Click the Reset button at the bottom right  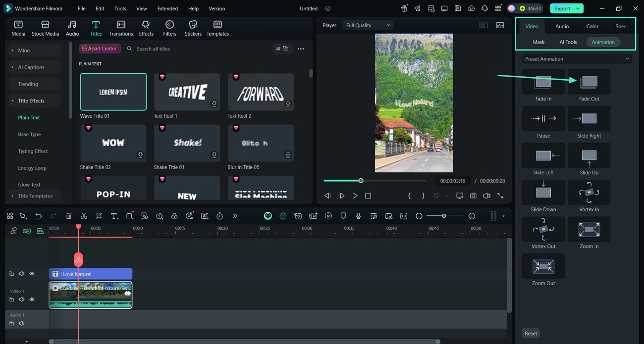coord(531,333)
